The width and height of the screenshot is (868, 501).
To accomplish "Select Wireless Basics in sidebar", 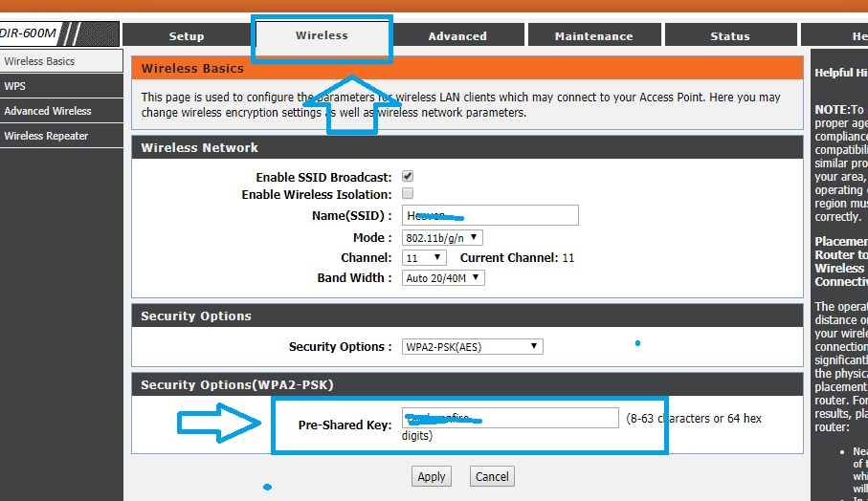I will (39, 61).
